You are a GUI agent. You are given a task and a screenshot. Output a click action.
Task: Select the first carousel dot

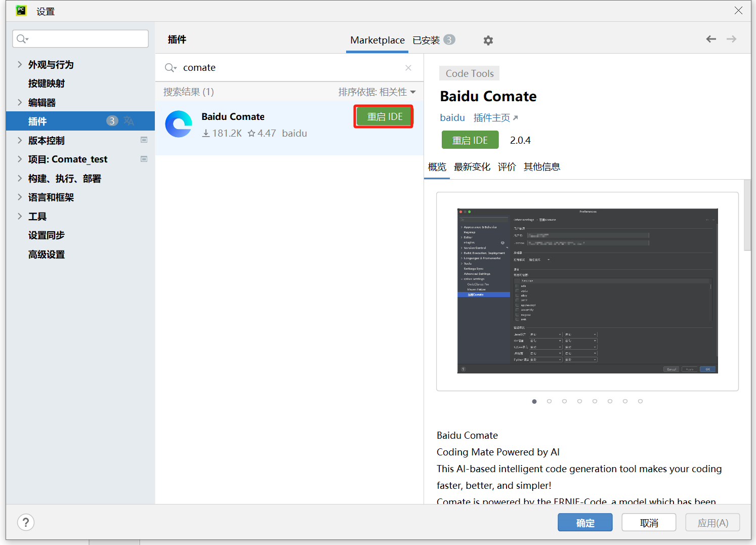coord(534,401)
